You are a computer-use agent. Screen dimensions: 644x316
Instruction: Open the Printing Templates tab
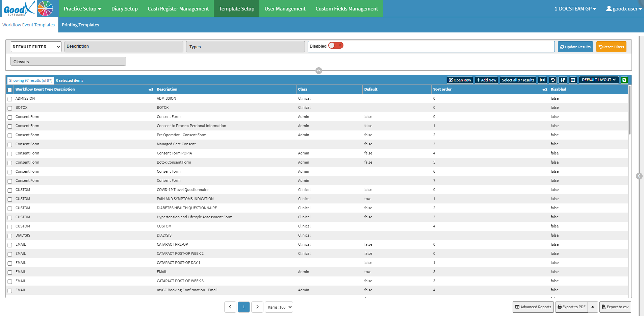(x=80, y=25)
